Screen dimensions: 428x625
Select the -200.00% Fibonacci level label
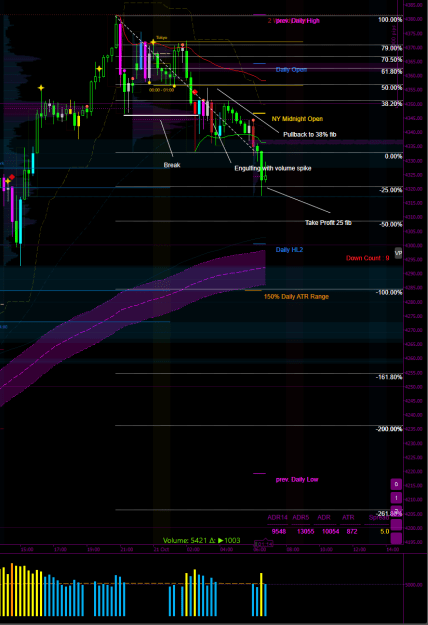pyautogui.click(x=389, y=429)
